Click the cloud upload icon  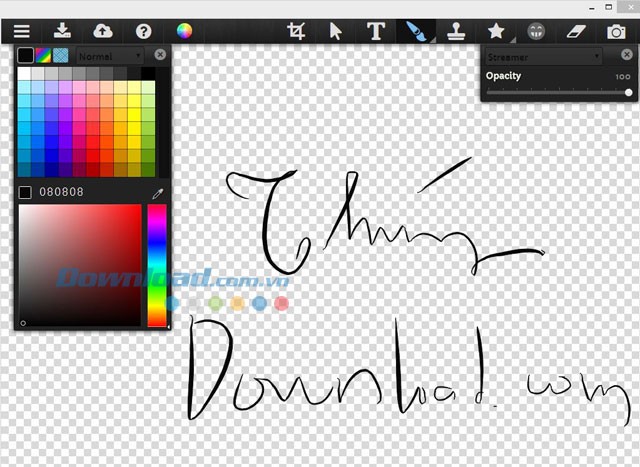(x=103, y=31)
